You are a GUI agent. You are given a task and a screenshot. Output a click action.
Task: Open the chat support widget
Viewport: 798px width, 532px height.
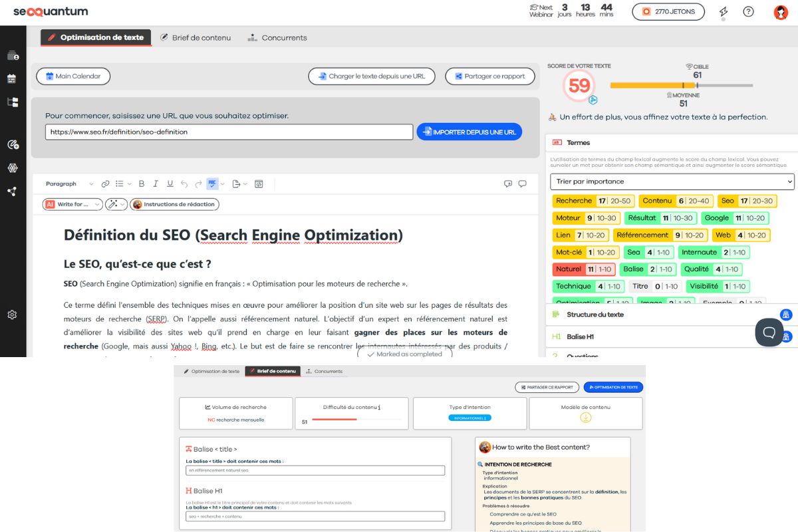point(769,332)
